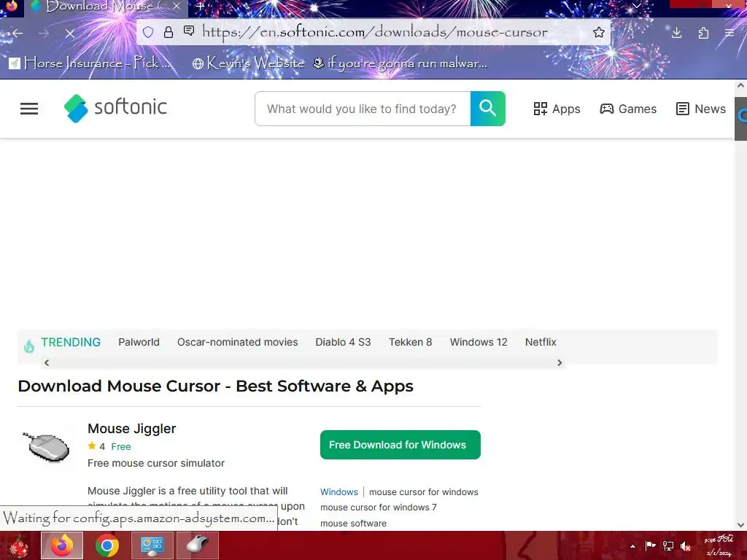Click the magnifying glass search button
The width and height of the screenshot is (747, 560).
pos(487,109)
